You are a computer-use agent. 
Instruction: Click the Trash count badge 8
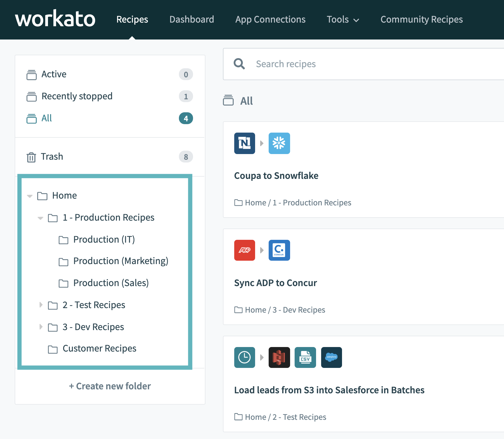tap(186, 157)
